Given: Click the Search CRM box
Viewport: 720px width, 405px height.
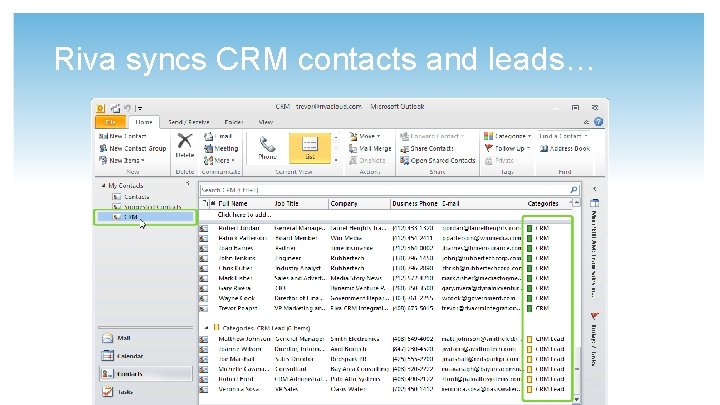Looking at the screenshot, I should point(385,190).
